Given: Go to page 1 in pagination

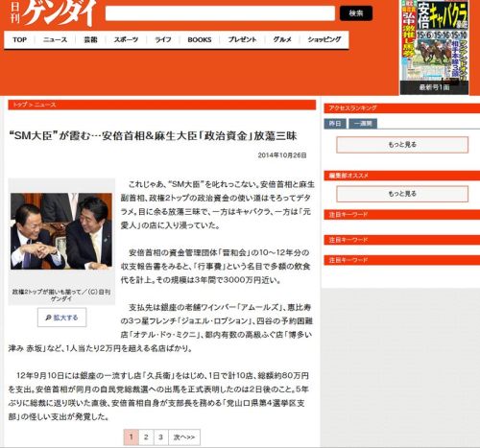Looking at the screenshot, I should point(132,436).
